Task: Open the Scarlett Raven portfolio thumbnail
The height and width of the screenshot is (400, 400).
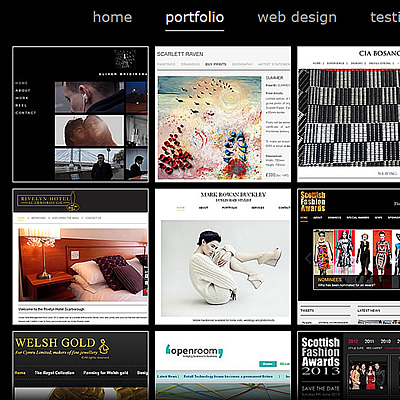Action: click(223, 114)
